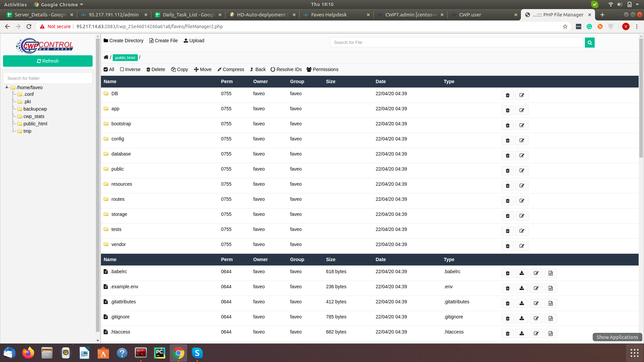Click the edit icon for .example.env file
Screen dimensions: 644x362
tap(536, 288)
